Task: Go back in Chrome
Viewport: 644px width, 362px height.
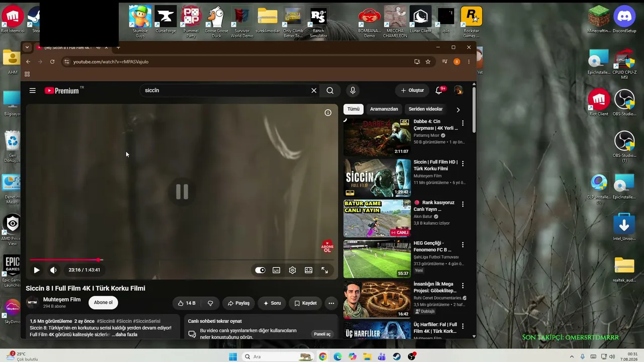Action: coord(28,62)
